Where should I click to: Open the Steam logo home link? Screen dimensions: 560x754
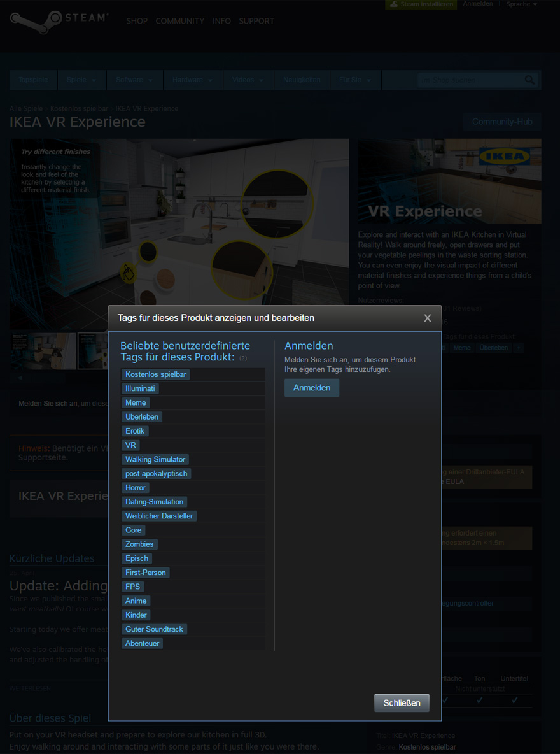point(59,22)
